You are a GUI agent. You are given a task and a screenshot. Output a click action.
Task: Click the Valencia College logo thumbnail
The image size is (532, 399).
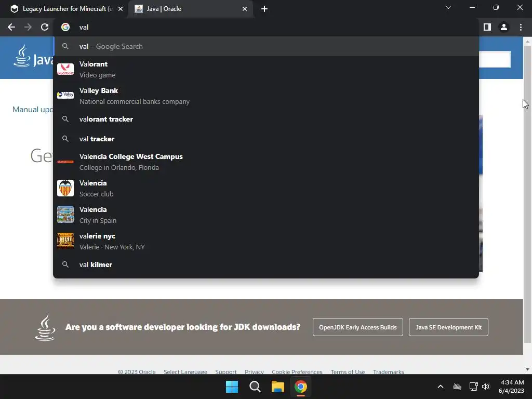65,162
